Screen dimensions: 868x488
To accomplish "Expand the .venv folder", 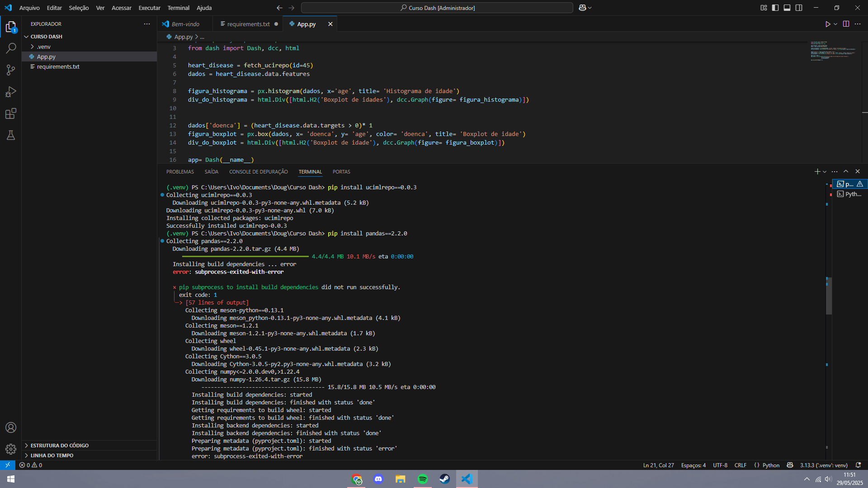I will click(x=89, y=47).
